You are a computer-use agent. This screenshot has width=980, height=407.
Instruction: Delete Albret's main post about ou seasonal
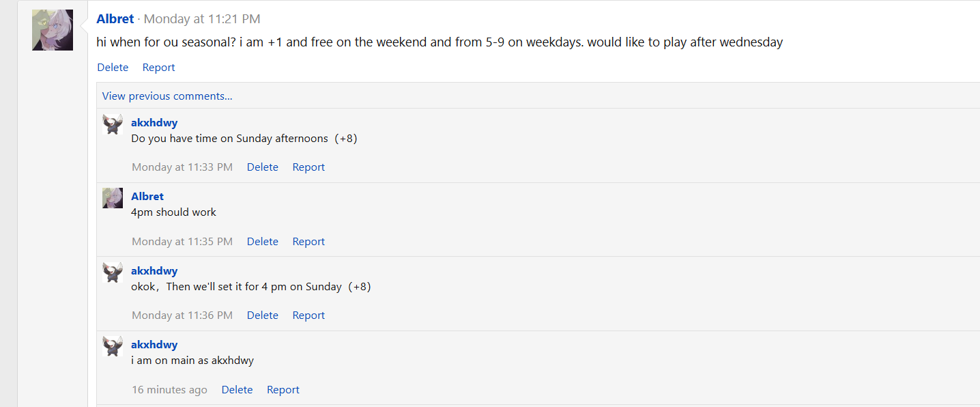point(113,68)
